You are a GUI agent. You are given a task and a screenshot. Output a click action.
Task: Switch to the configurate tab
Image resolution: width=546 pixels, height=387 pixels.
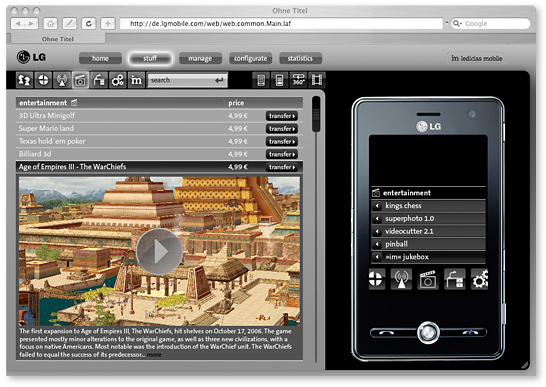(x=250, y=59)
